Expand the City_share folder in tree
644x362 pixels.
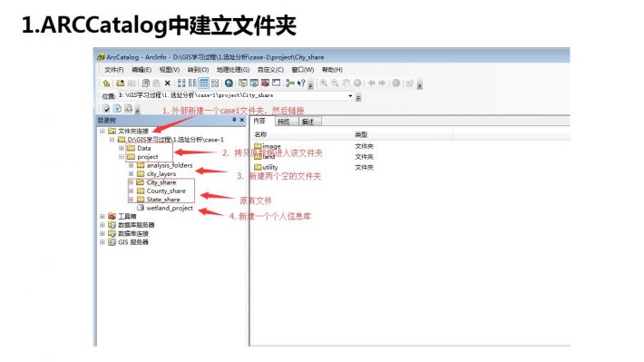(131, 182)
